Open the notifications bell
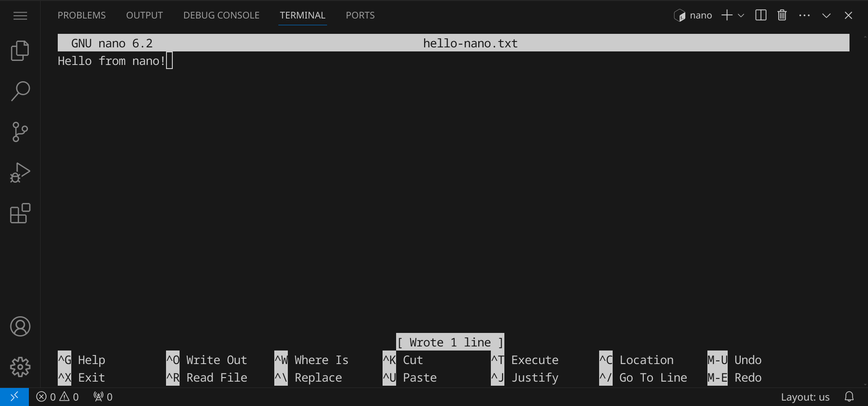The image size is (868, 406). [849, 397]
